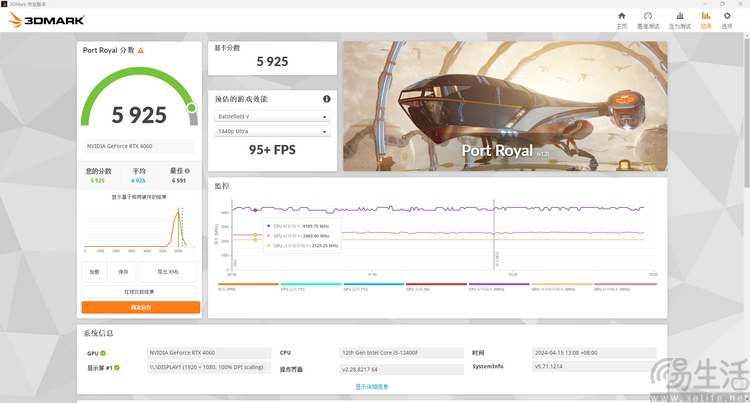Toggle the purple CPU clock (MHz) legend series
The height and width of the screenshot is (403, 750).
[499, 287]
